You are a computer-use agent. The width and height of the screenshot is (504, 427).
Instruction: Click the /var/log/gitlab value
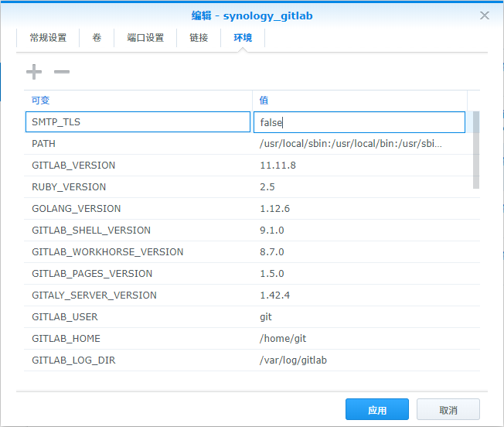[x=293, y=360]
